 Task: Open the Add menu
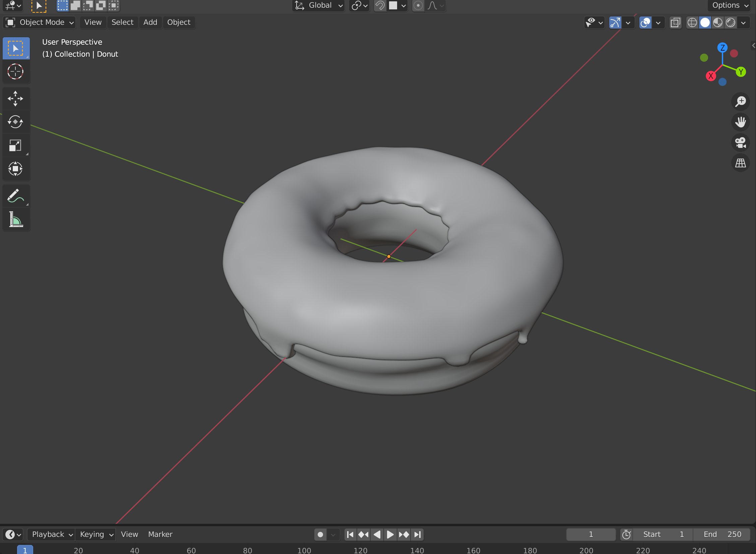coord(150,22)
